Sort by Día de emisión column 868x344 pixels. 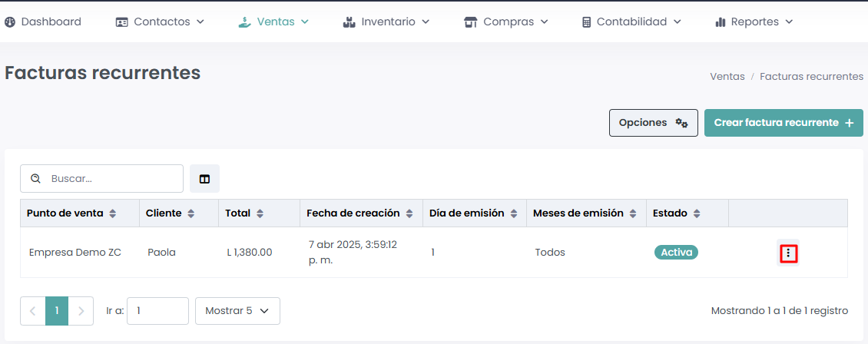click(514, 213)
